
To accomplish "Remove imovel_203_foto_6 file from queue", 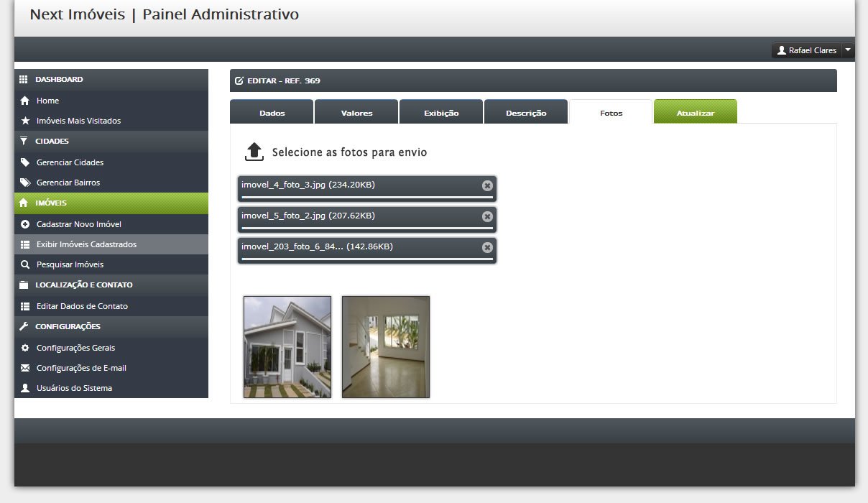I will (x=487, y=247).
